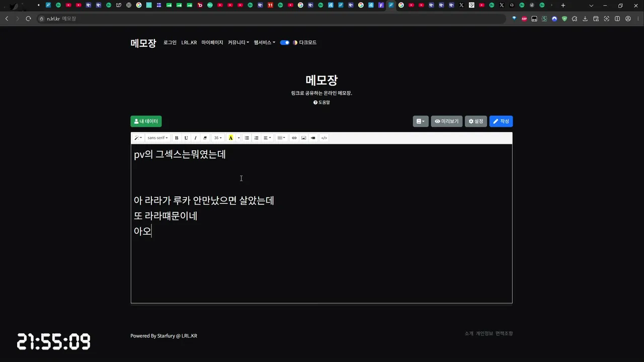
Task: Open the LRL.KR nav link
Action: pyautogui.click(x=189, y=43)
